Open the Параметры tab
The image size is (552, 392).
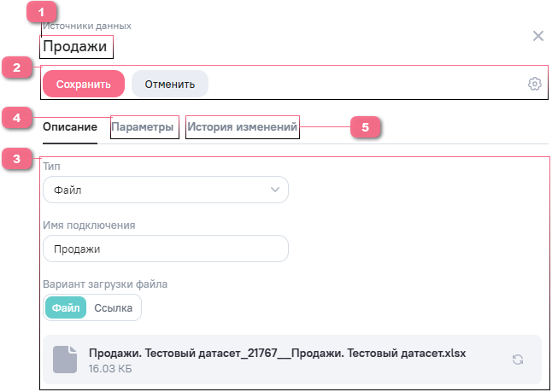(x=144, y=128)
